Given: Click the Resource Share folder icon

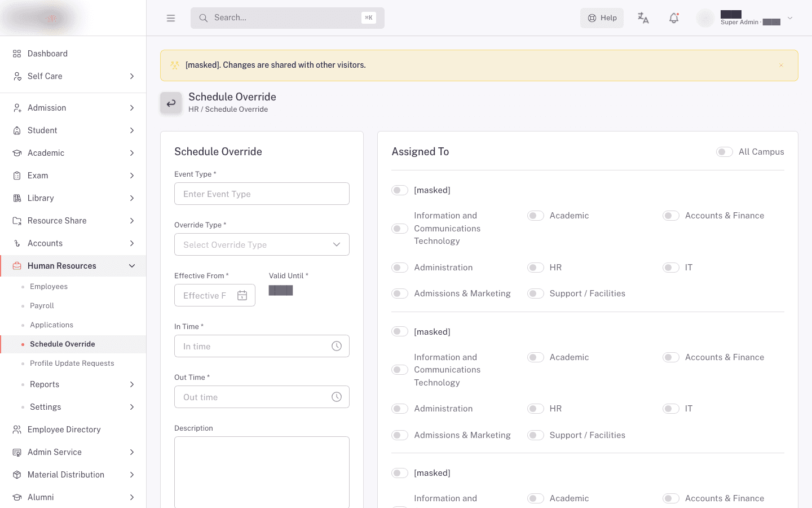Looking at the screenshot, I should tap(17, 221).
